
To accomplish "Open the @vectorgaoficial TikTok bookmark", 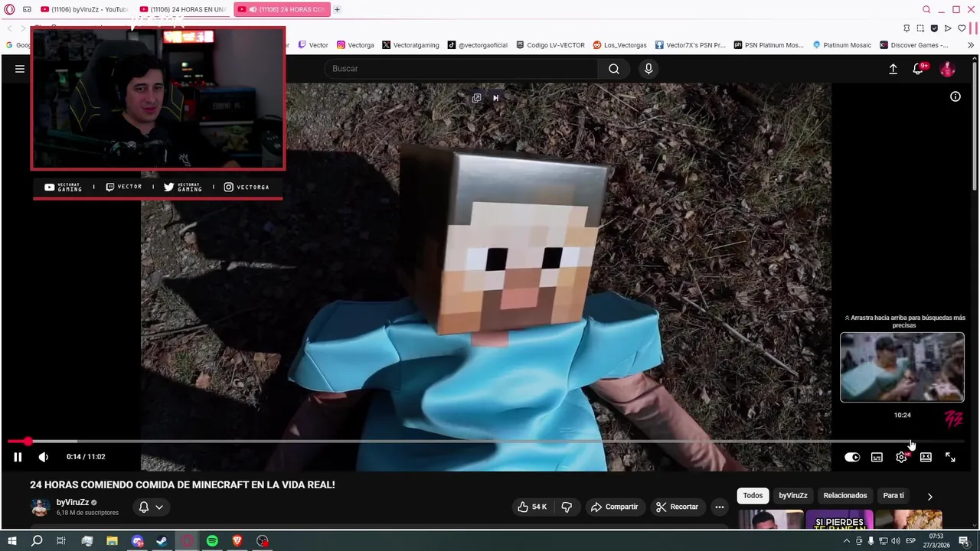I will coord(477,45).
